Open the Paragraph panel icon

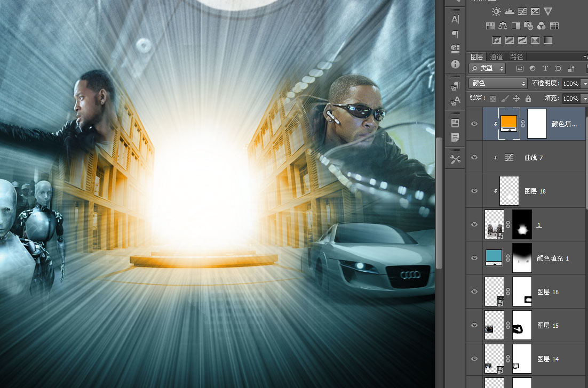[x=455, y=34]
